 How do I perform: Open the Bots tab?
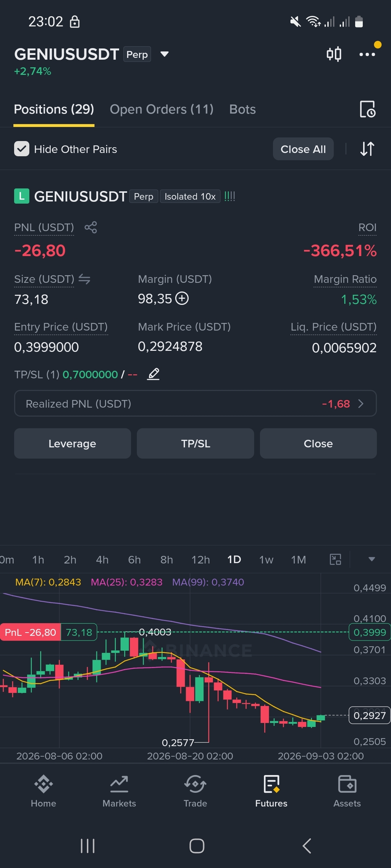pos(243,109)
